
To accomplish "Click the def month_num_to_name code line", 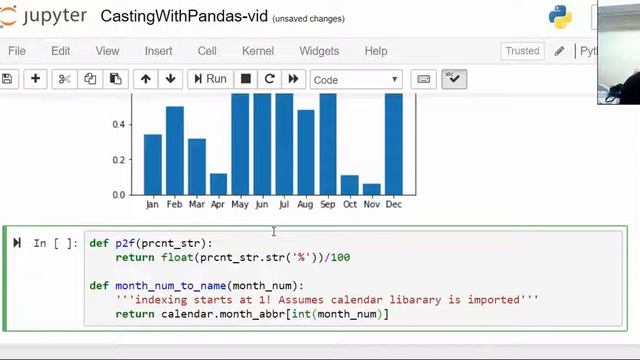I will pyautogui.click(x=196, y=286).
